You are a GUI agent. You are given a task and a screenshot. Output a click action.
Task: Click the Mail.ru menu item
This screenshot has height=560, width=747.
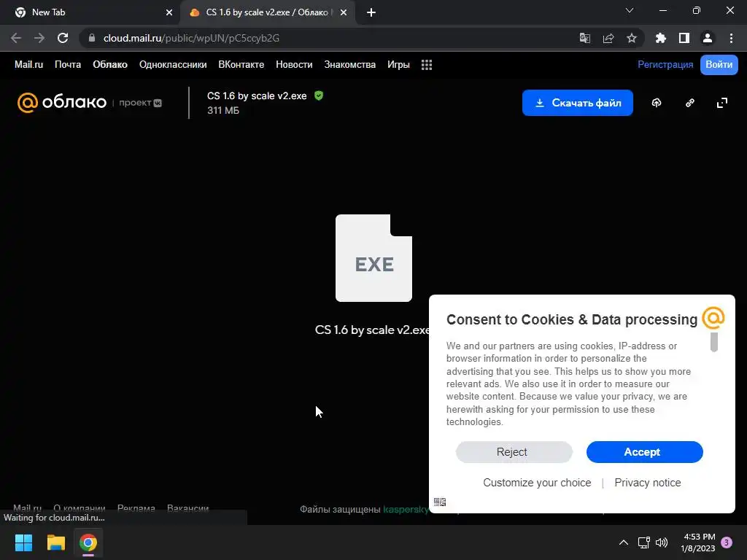(x=28, y=64)
